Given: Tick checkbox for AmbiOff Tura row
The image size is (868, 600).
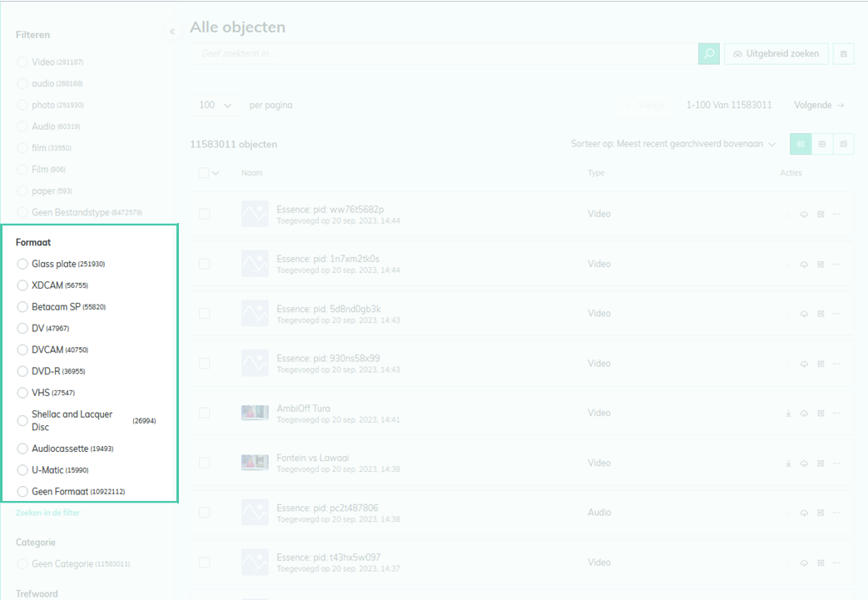Looking at the screenshot, I should tap(204, 414).
